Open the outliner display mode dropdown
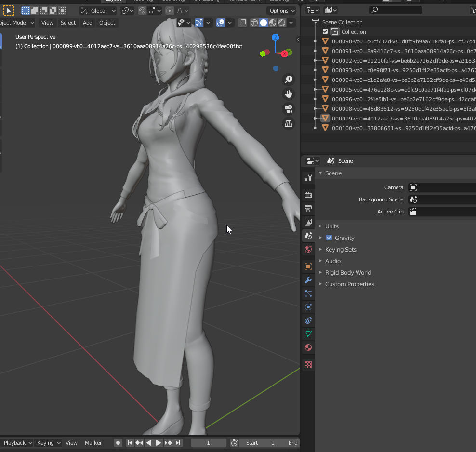Viewport: 476px width, 452px height. [313, 10]
